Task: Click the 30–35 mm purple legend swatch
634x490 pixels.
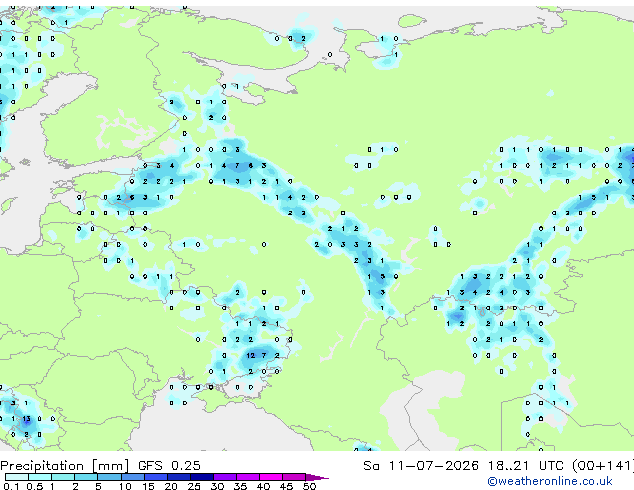Action: 224,477
